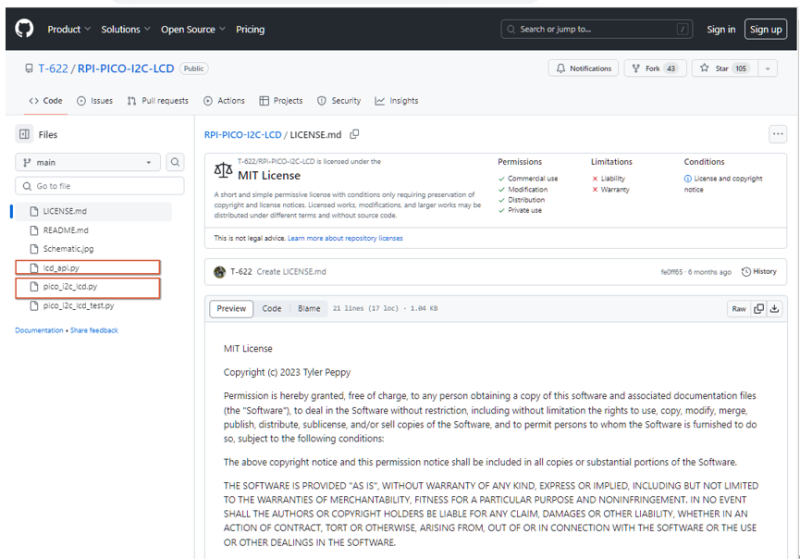Collapse the Files side panel
Image resolution: width=800 pixels, height=559 pixels.
coord(24,134)
